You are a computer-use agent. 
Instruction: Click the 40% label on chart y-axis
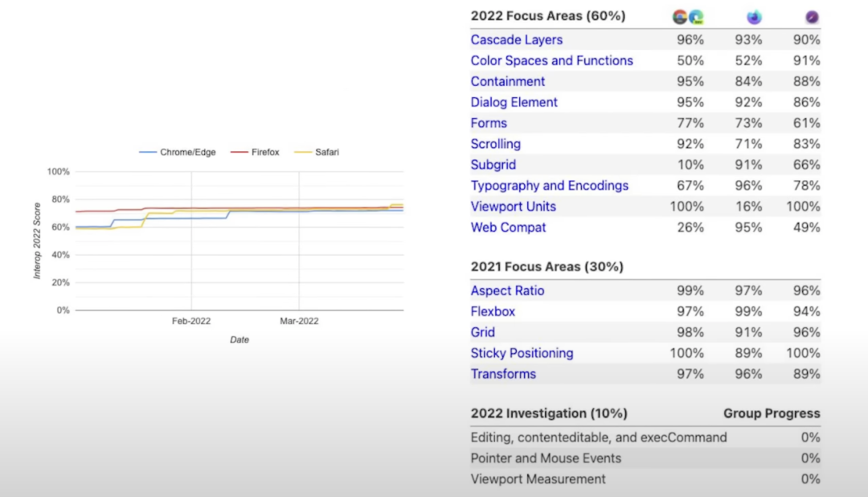point(61,255)
